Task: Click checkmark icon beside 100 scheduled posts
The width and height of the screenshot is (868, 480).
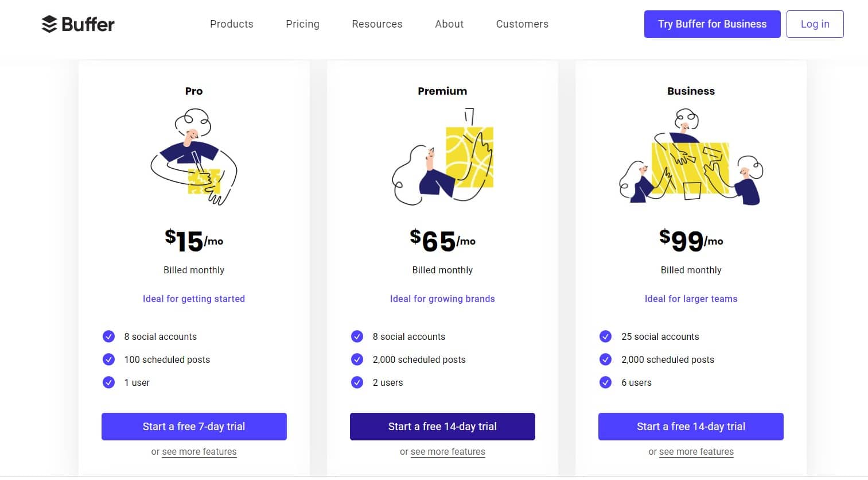Action: click(108, 359)
